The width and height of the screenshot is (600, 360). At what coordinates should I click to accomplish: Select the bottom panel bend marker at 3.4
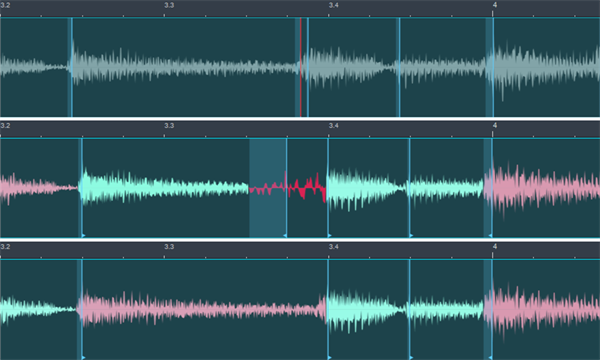coord(328,310)
